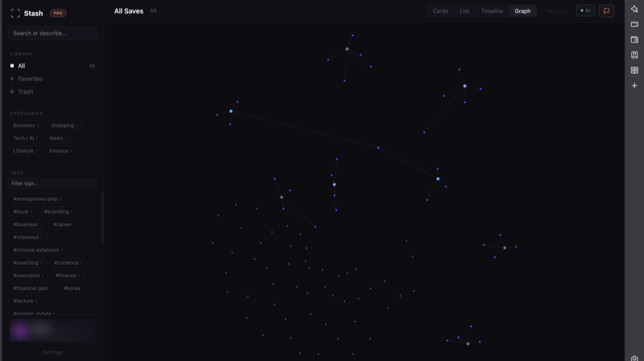
Task: Select the #currency tag
Action: 68,262
